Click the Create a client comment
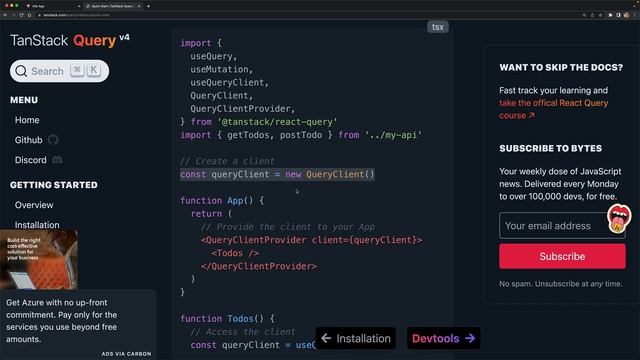The height and width of the screenshot is (360, 640). click(227, 161)
